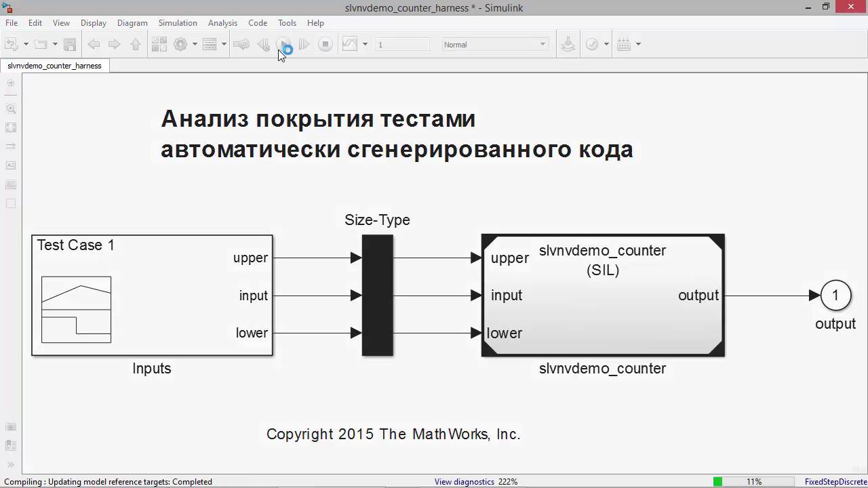Open Model Configuration Parameters gear
Viewport: 868px width, 488px height.
180,45
